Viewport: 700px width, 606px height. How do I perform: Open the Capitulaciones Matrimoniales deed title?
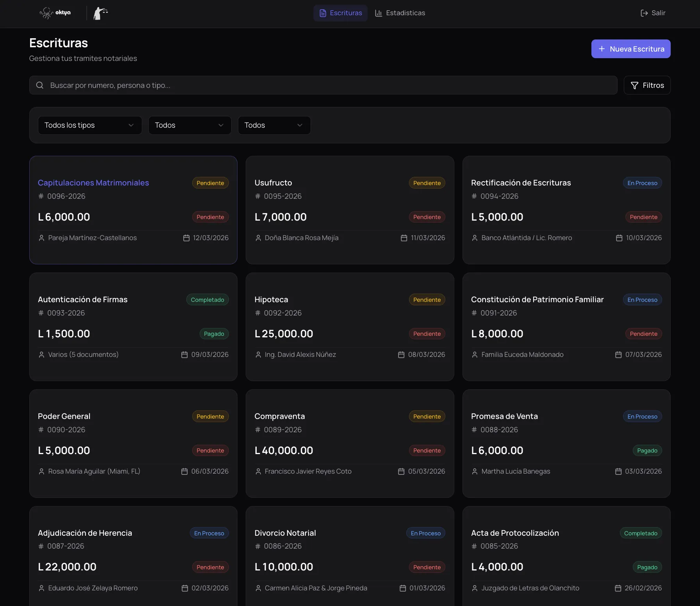click(x=93, y=183)
